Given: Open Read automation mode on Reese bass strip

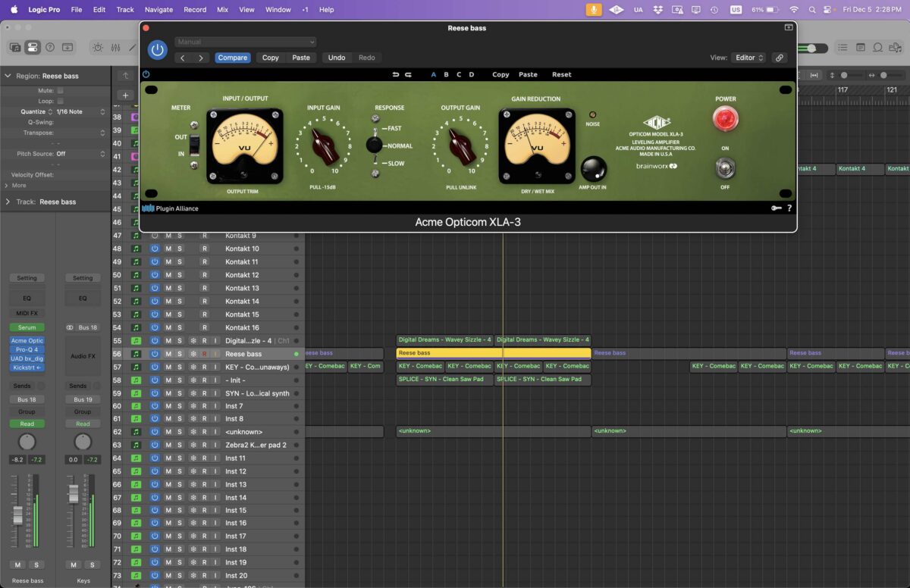Looking at the screenshot, I should pyautogui.click(x=27, y=424).
